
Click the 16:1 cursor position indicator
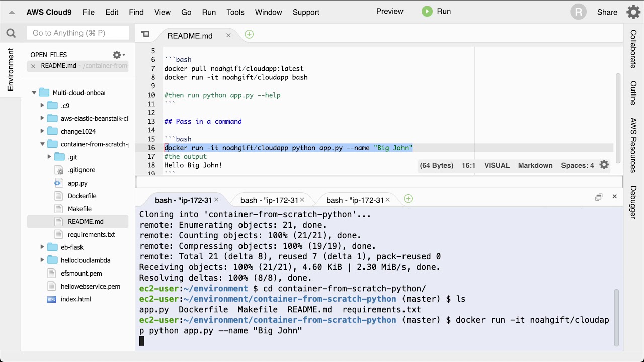[x=468, y=165]
